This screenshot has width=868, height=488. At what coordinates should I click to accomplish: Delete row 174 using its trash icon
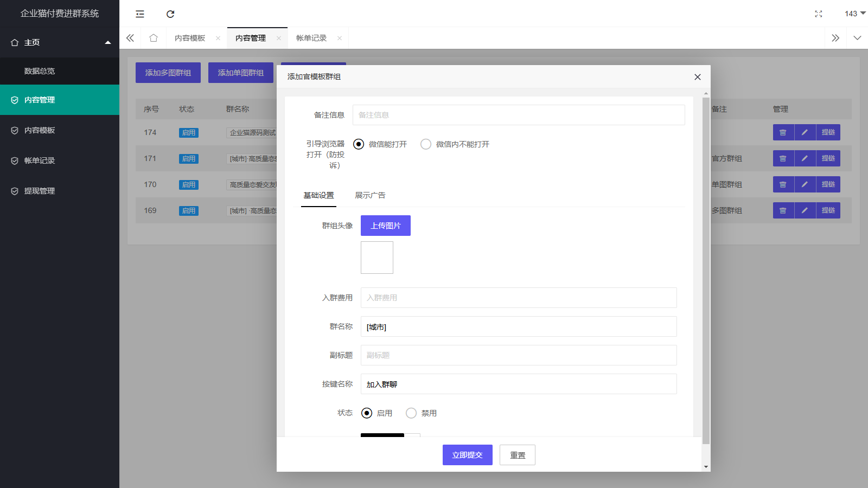(x=783, y=132)
